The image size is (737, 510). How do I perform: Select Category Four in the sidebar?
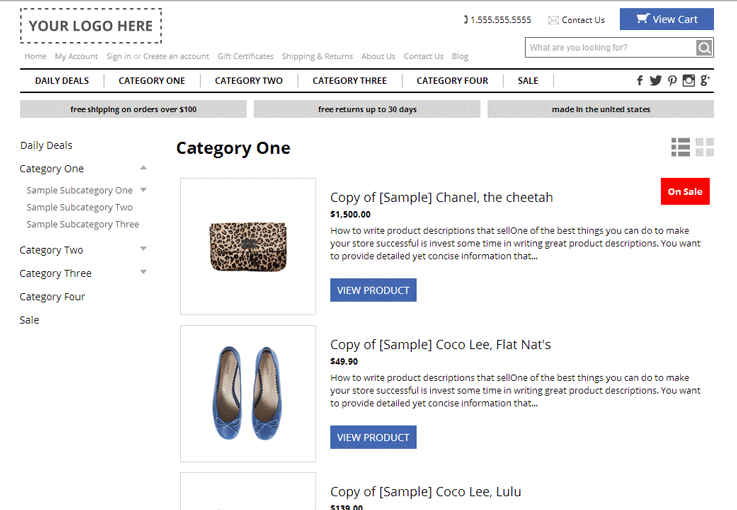click(x=52, y=297)
